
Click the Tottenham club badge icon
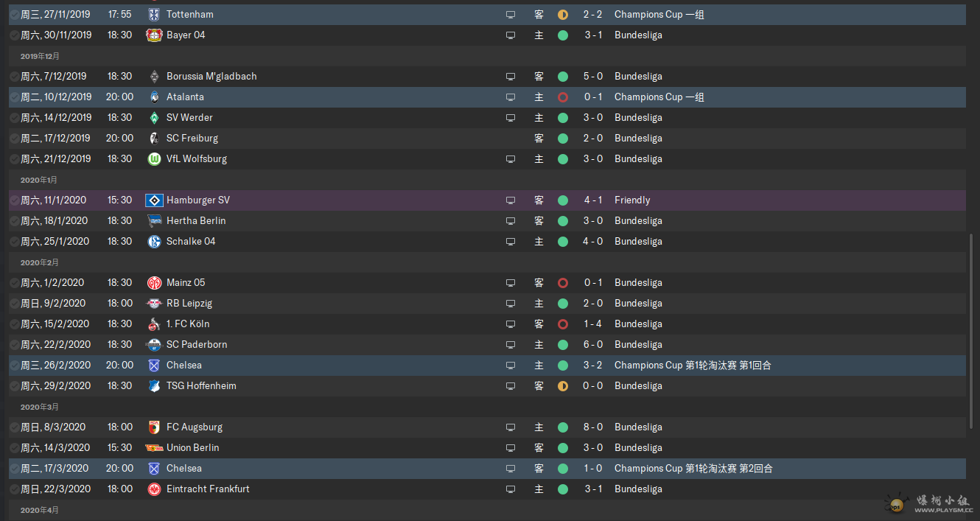154,14
